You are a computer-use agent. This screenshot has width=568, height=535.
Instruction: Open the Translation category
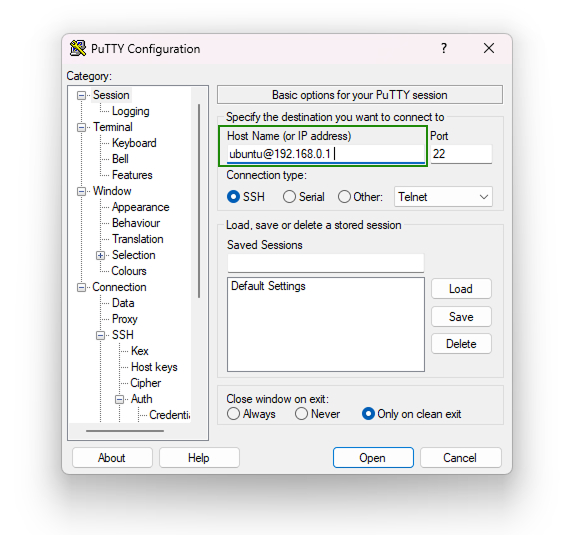click(x=138, y=239)
